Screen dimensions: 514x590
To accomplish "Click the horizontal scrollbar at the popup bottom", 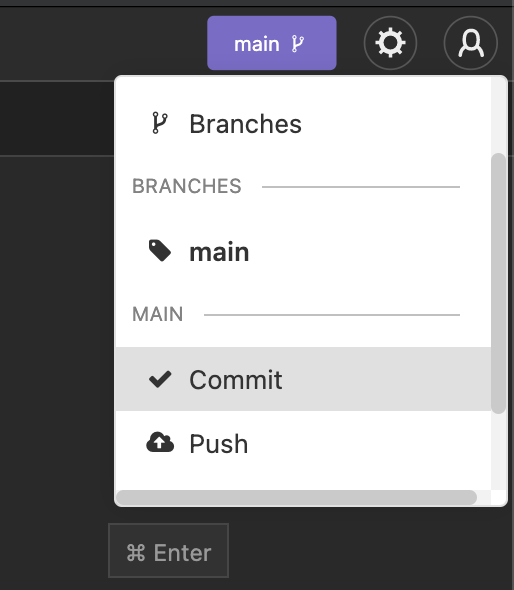I will tap(297, 497).
